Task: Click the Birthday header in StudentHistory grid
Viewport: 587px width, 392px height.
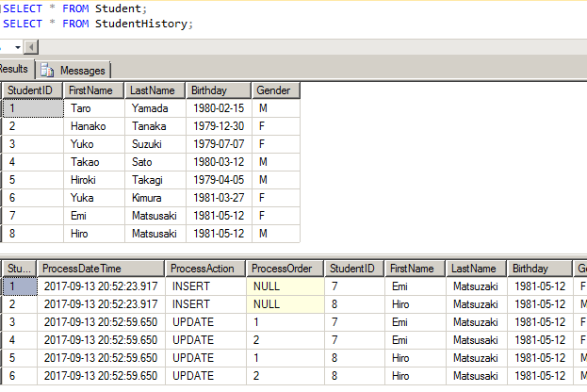Action: [x=540, y=269]
